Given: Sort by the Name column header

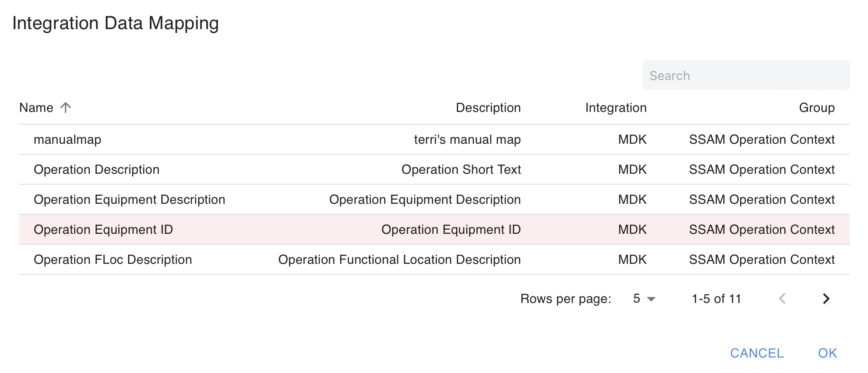Looking at the screenshot, I should (x=36, y=108).
